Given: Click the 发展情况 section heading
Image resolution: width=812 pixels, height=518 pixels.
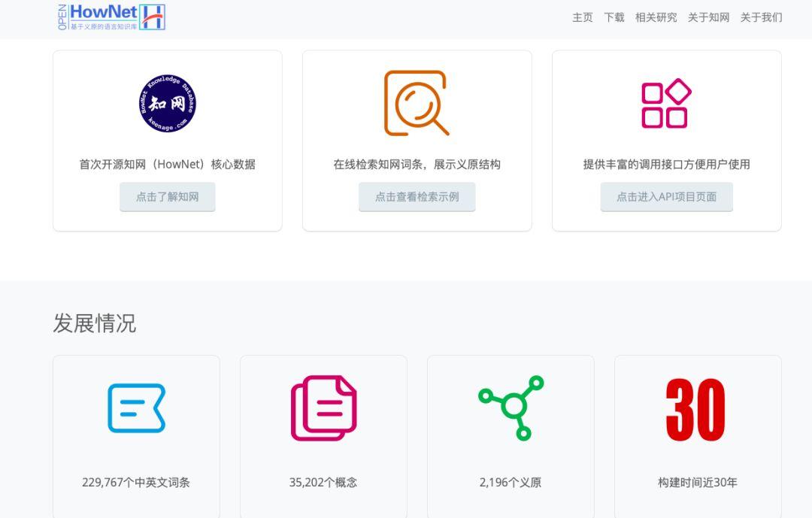Looking at the screenshot, I should (94, 324).
